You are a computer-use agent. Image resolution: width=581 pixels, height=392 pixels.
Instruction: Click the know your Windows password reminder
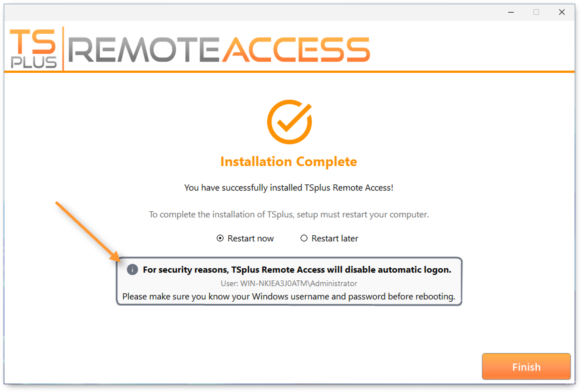289,297
